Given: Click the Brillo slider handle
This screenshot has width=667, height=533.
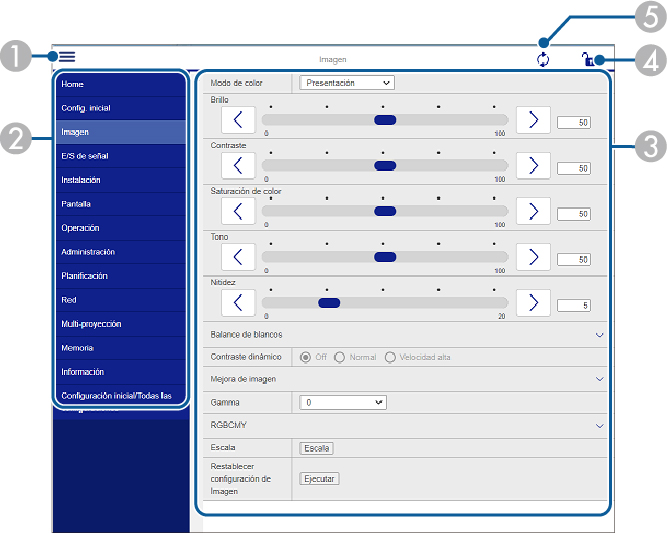Looking at the screenshot, I should 384,119.
